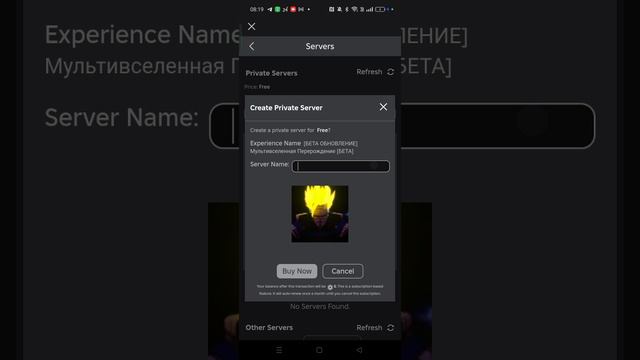Tap the Android back navigation button

point(359,350)
